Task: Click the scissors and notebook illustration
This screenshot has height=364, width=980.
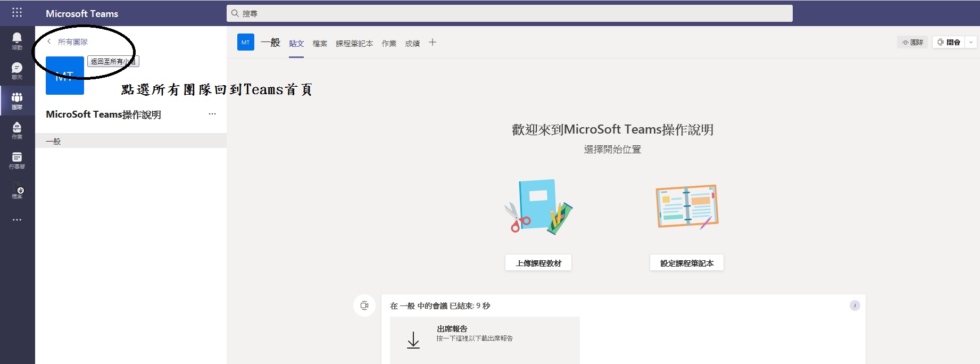Action: [538, 206]
